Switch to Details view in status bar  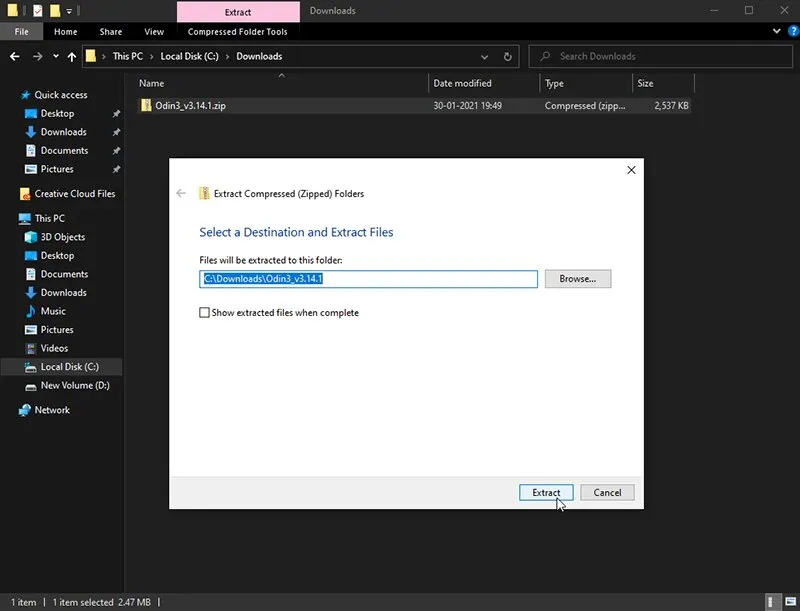(x=772, y=602)
